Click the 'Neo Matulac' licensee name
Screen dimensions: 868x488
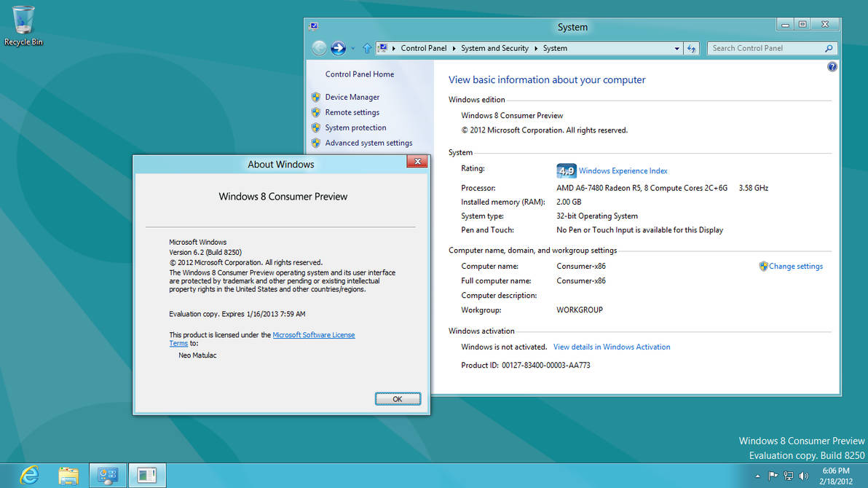pos(197,355)
